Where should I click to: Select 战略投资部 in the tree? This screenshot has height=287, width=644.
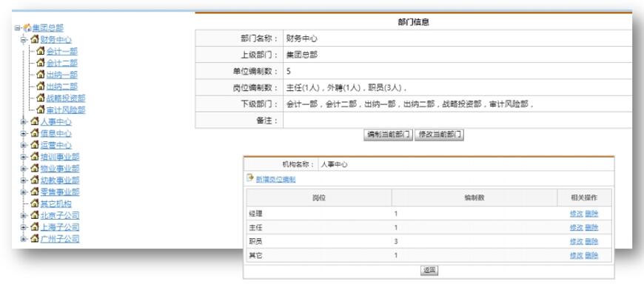click(66, 98)
